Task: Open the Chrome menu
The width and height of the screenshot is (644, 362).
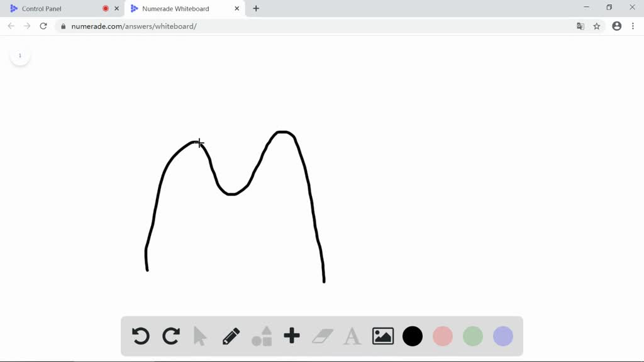Action: (x=633, y=26)
